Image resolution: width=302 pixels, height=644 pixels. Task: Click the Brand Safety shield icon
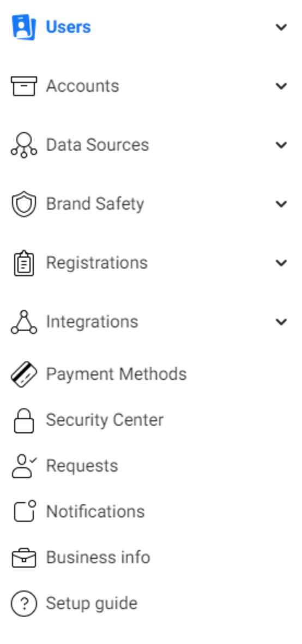click(x=24, y=204)
